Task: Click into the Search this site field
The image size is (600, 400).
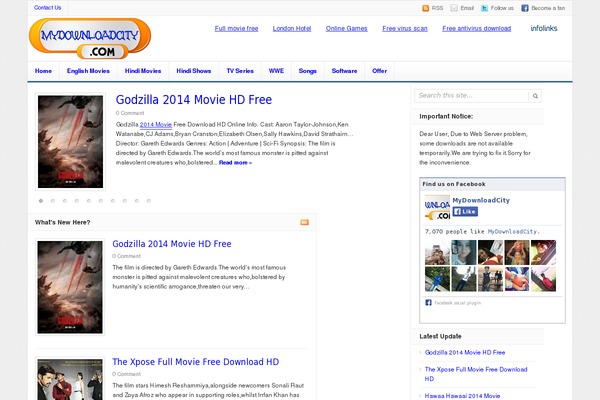Action: pyautogui.click(x=471, y=96)
